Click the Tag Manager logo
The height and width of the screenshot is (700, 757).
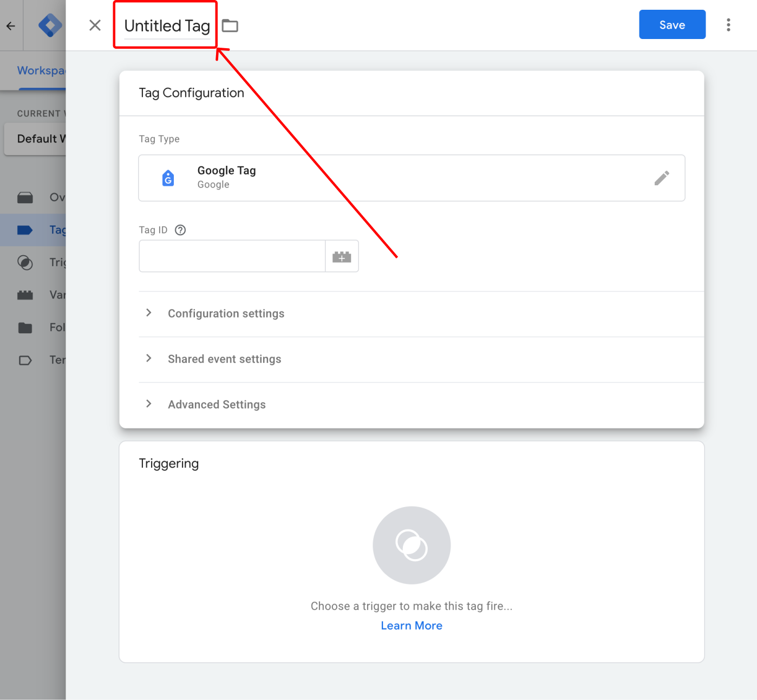(50, 25)
